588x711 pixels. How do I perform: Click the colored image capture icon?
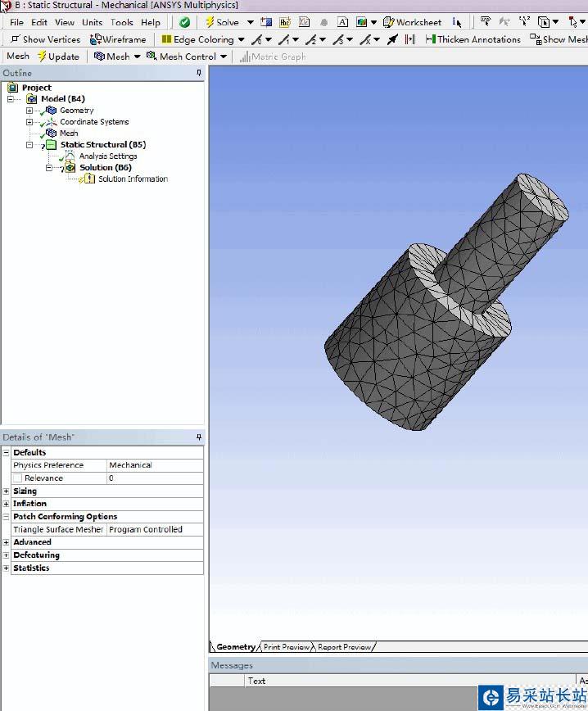(361, 22)
